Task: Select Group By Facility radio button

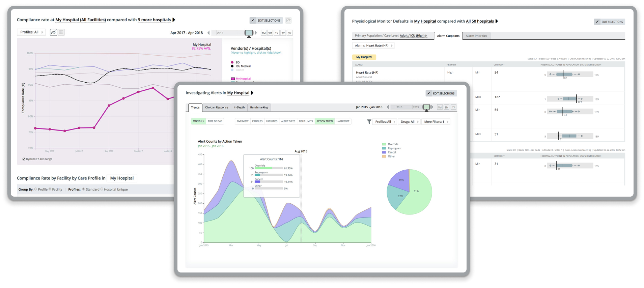Action: pyautogui.click(x=50, y=189)
